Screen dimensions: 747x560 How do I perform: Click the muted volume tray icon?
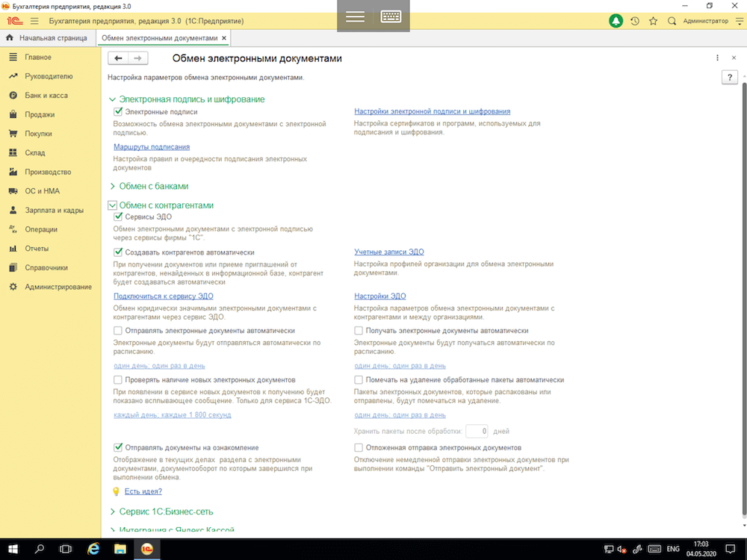(x=622, y=550)
